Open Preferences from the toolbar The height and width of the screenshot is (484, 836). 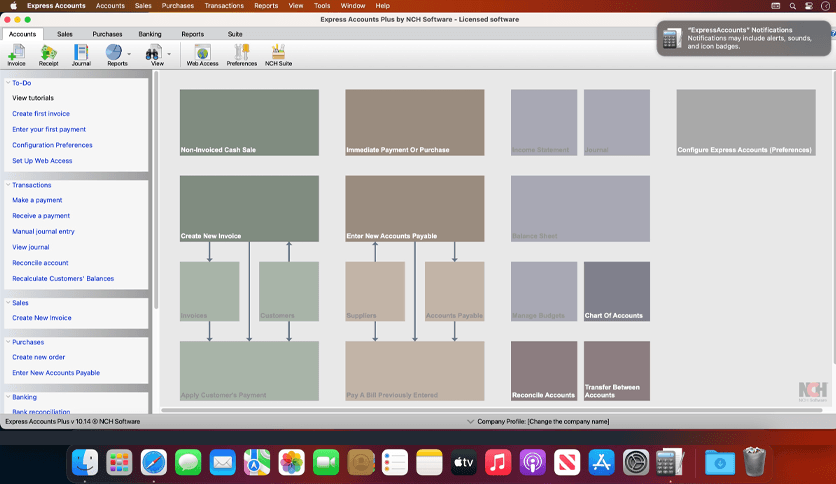[241, 54]
